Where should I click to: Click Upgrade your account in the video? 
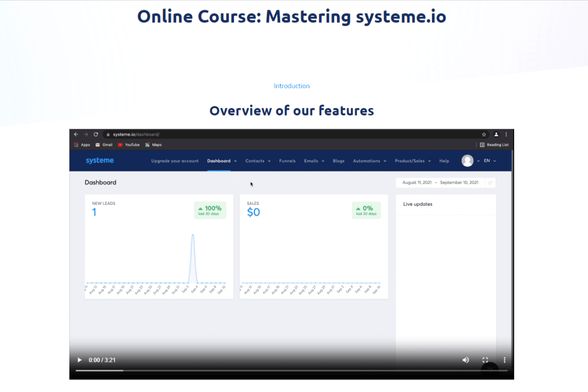175,161
